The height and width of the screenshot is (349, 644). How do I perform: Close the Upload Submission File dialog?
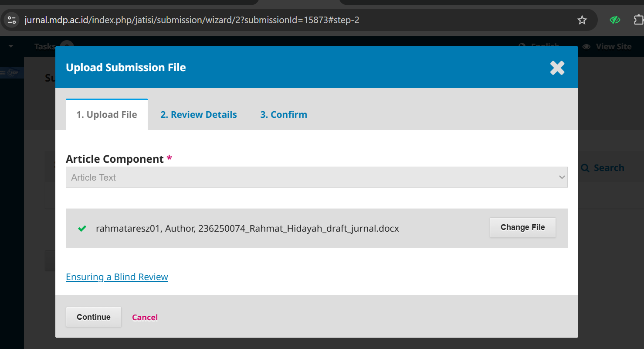pos(557,68)
